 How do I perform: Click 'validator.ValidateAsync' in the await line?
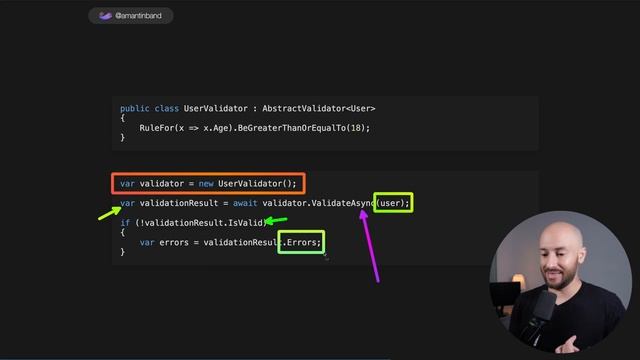pos(318,203)
